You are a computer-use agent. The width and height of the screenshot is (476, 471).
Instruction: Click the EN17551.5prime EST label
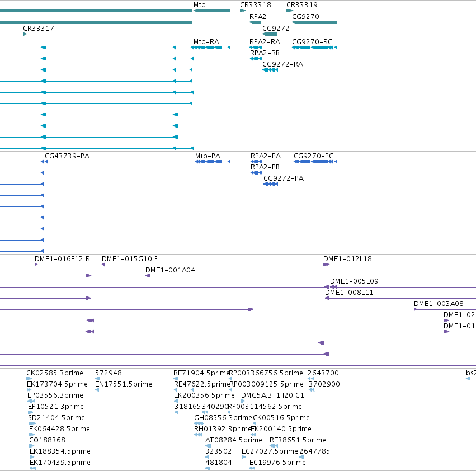(123, 384)
